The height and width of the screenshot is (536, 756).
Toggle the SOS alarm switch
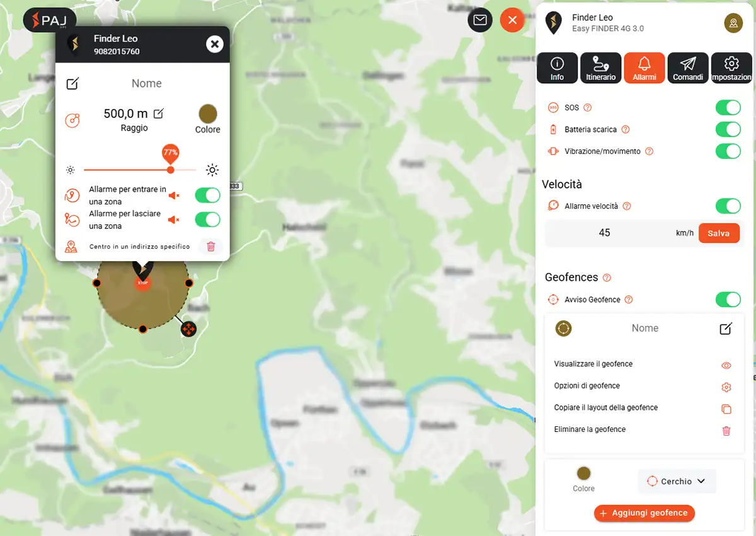coord(728,108)
